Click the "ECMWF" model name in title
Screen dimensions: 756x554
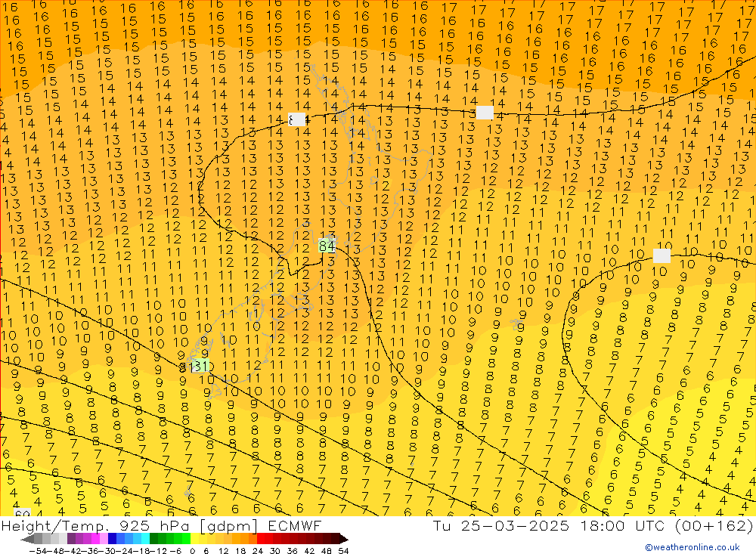(x=294, y=525)
